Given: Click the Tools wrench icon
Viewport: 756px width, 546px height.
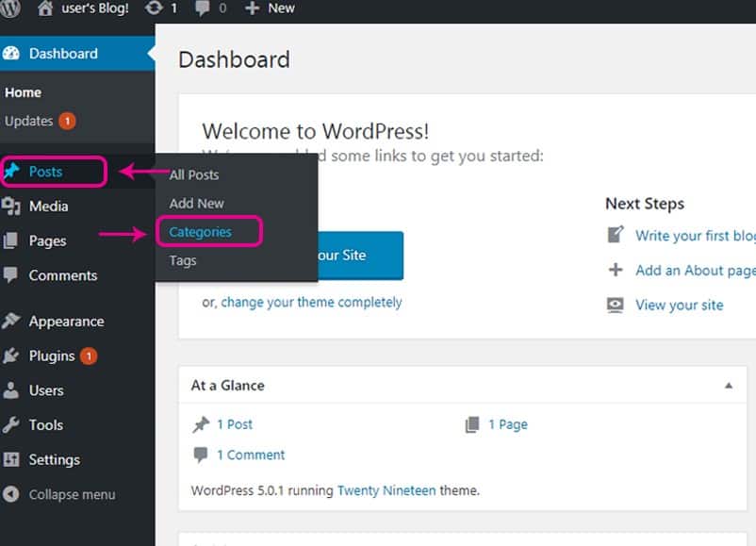Looking at the screenshot, I should click(x=10, y=425).
